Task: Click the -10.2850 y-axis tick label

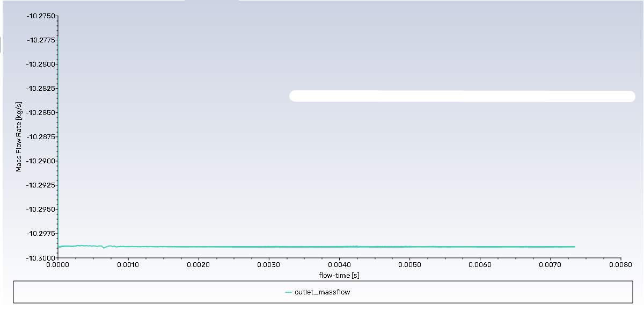Action: click(40, 113)
